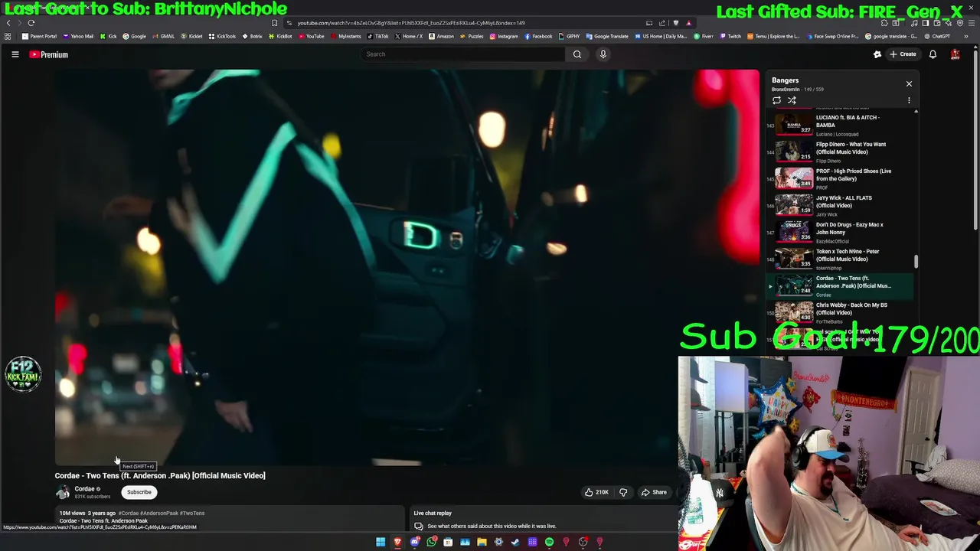This screenshot has height=551, width=980.
Task: Focus the YouTube search input field
Action: pyautogui.click(x=462, y=54)
